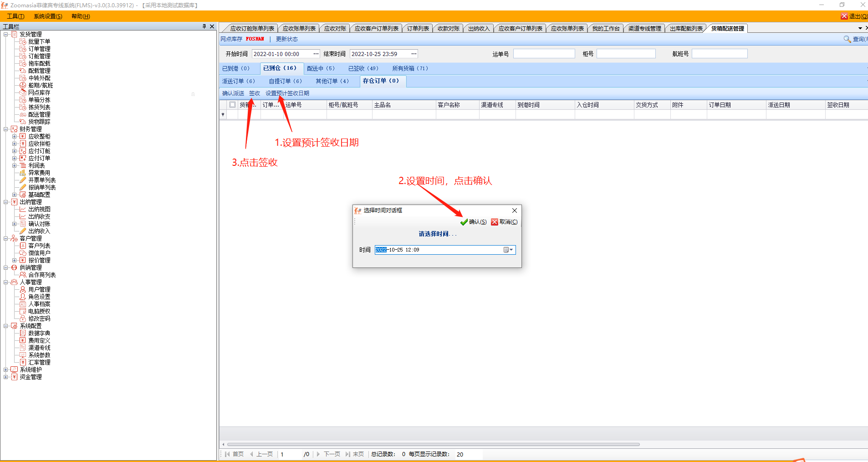Switch to the 已签收 (49) tab
868x462 pixels.
363,68
